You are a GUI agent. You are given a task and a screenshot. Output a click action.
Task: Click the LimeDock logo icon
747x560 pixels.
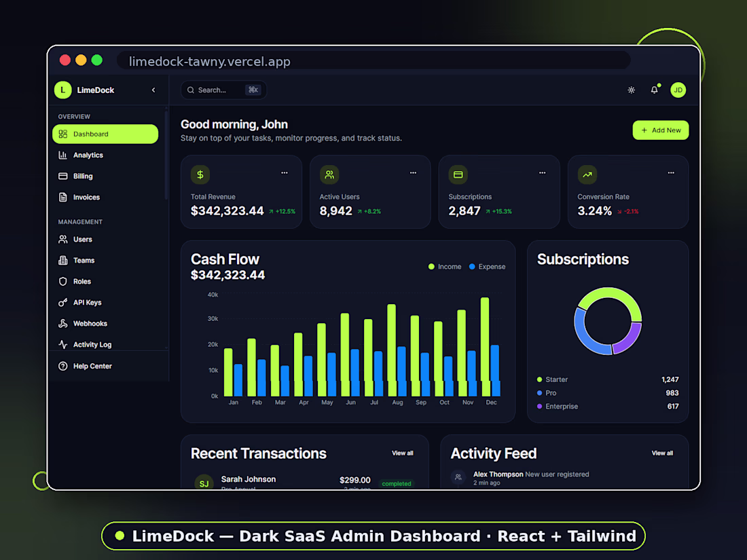63,90
